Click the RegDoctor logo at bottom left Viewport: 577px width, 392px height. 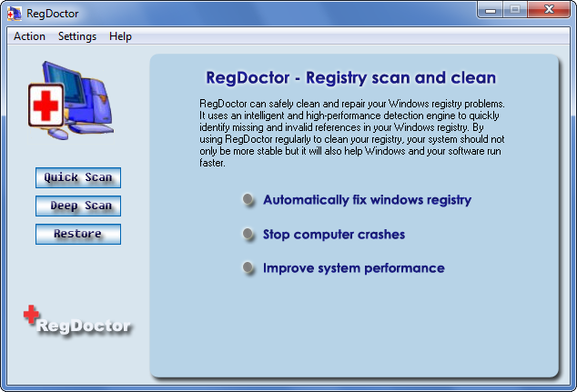click(x=77, y=321)
